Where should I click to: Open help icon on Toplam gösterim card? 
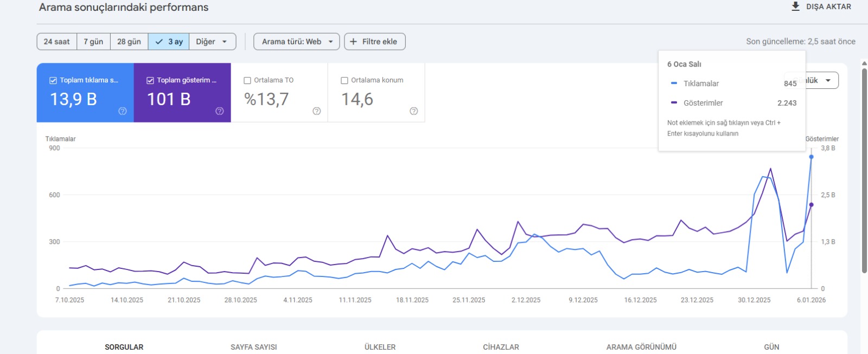tap(220, 111)
